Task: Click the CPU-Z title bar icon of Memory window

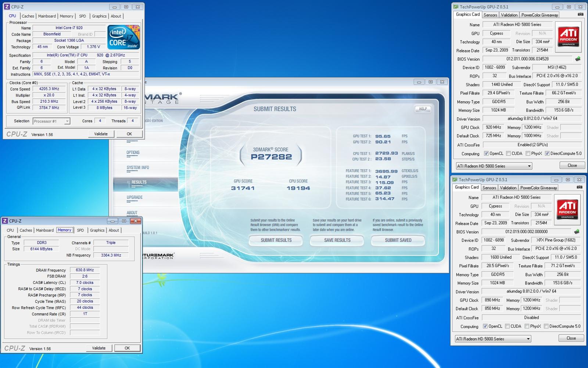Action: tap(5, 221)
